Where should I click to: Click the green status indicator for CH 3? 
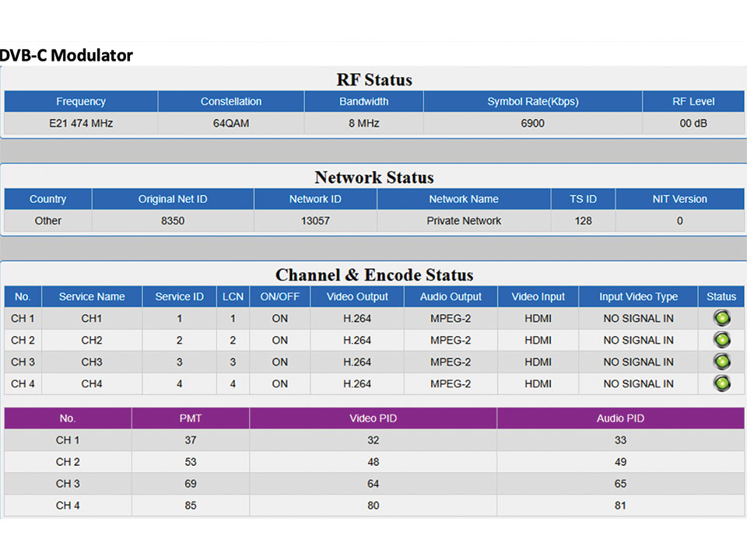click(721, 362)
